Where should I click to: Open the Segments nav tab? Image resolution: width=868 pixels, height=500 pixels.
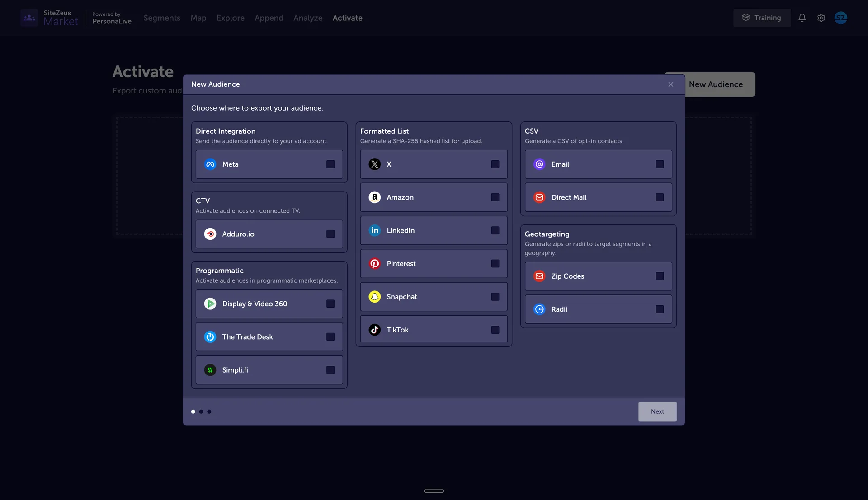pos(162,18)
